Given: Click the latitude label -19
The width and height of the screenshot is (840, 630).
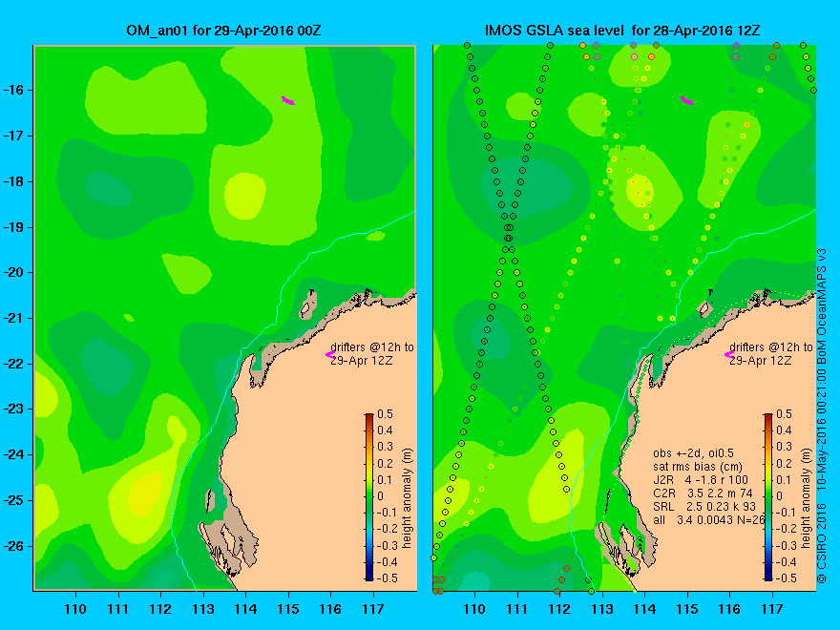Looking at the screenshot, I should 14,227.
